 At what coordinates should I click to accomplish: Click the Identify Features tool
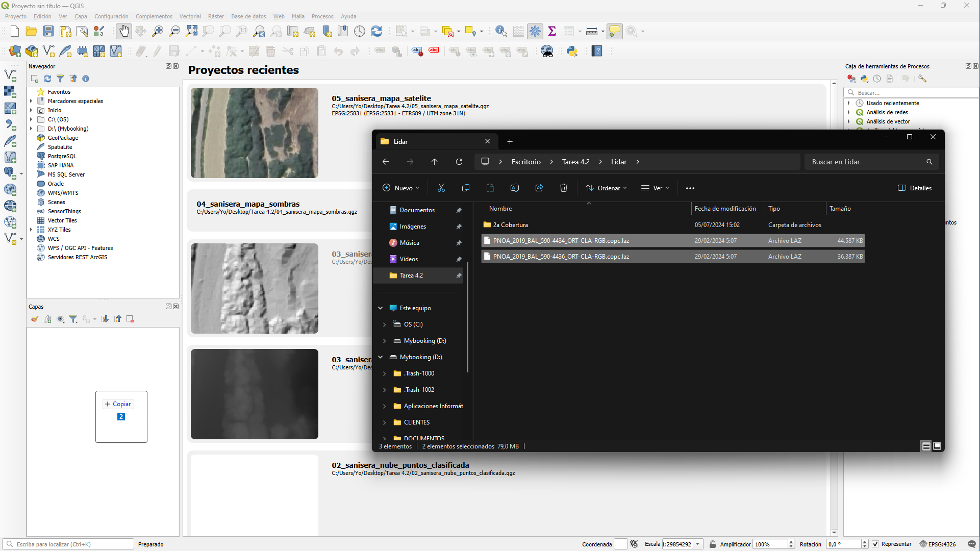[x=501, y=32]
